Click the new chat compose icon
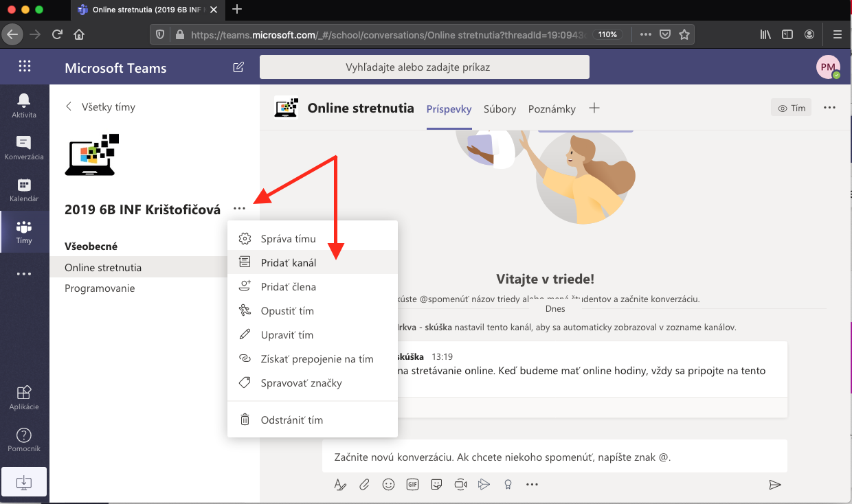852x504 pixels. (238, 67)
